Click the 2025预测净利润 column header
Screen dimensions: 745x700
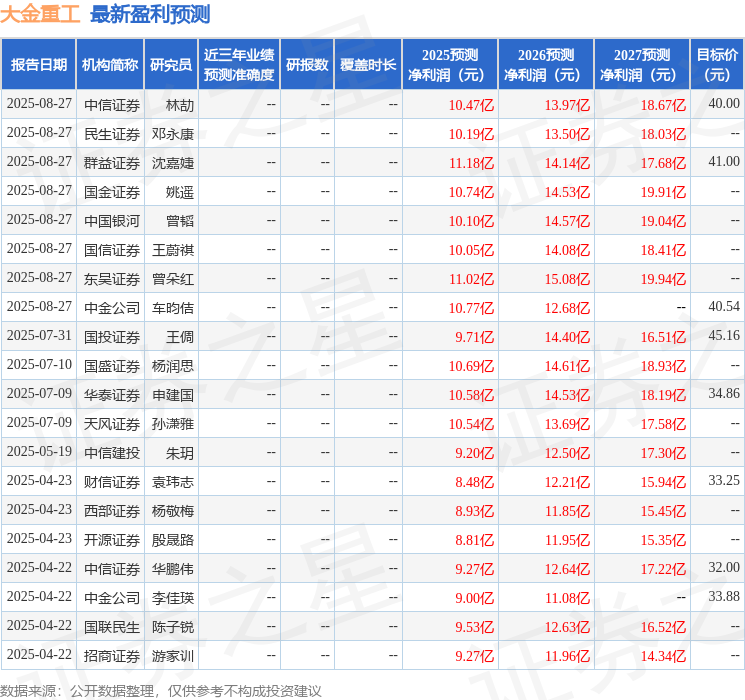(449, 65)
